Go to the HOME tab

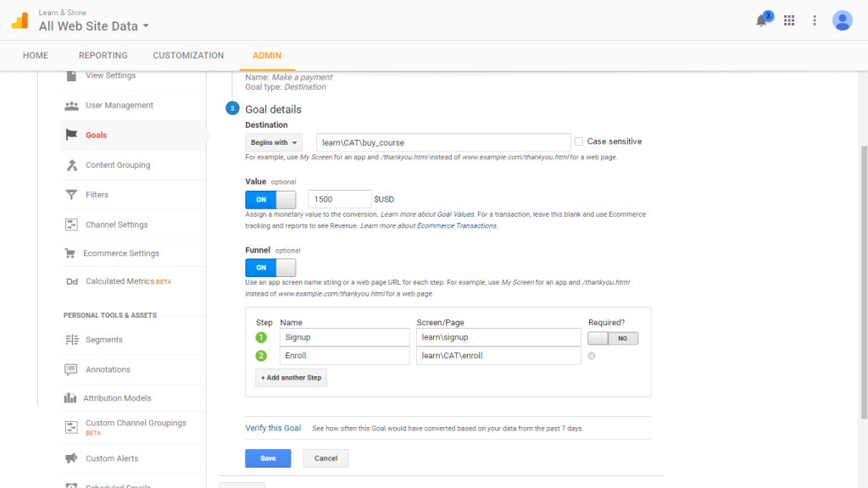[36, 55]
